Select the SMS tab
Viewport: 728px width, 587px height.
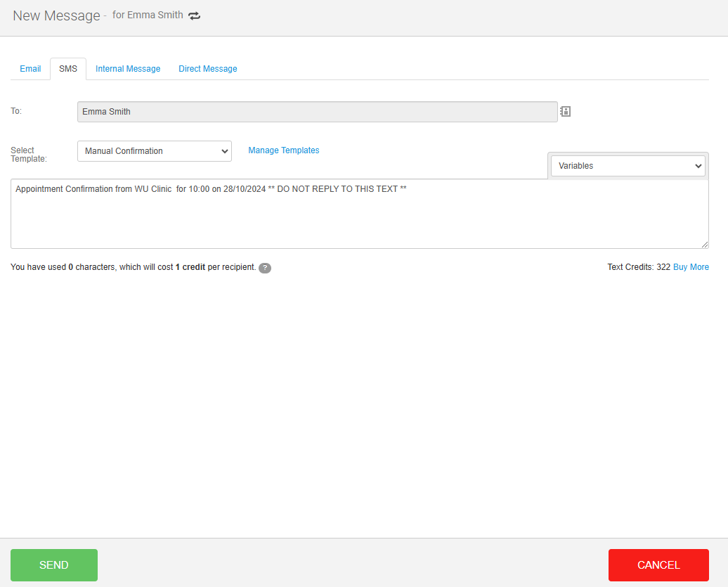coord(68,69)
